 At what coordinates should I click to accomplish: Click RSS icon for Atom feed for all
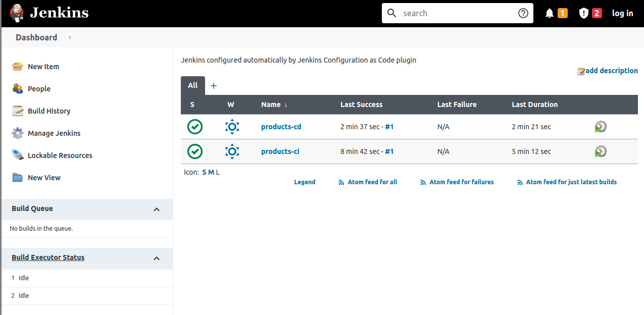pyautogui.click(x=341, y=183)
